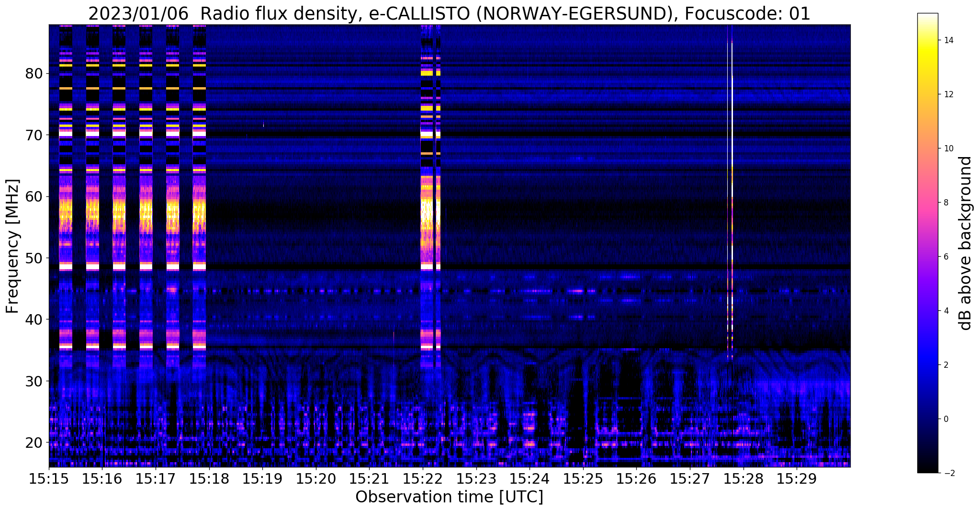The width and height of the screenshot is (980, 511).
Task: Click the white top end of the colorbar
Action: point(927,16)
